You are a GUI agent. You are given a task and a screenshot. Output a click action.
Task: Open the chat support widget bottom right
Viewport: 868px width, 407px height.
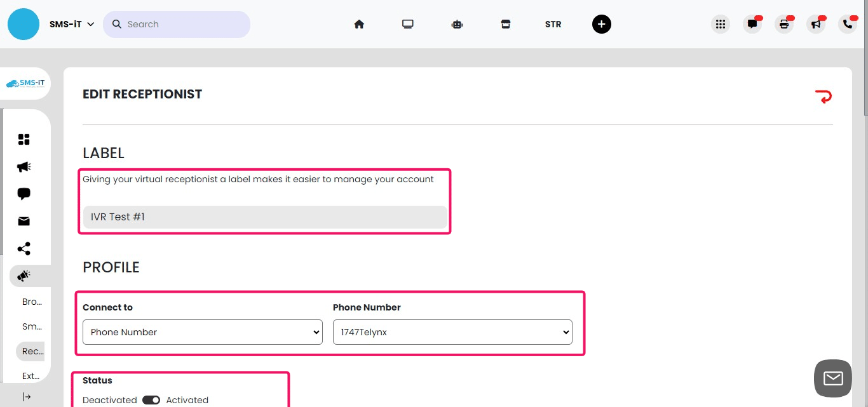(832, 378)
